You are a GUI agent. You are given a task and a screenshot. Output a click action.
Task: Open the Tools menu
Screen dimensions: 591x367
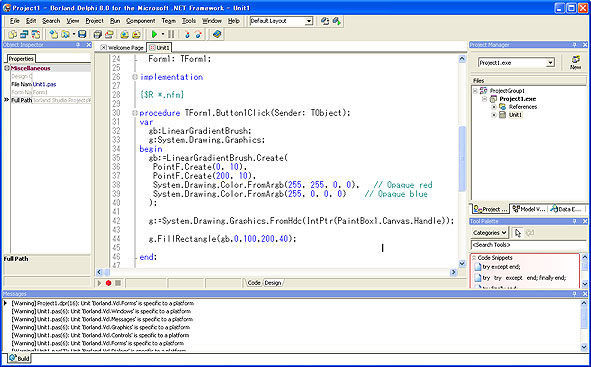coord(189,21)
